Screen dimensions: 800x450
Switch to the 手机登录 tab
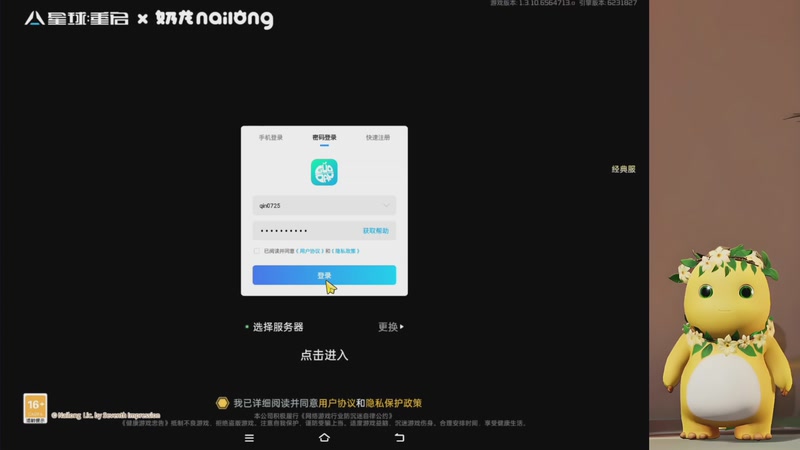coord(270,138)
